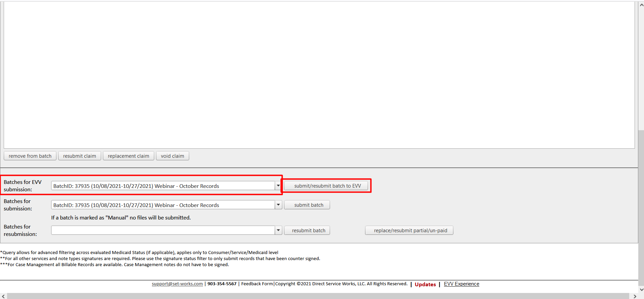This screenshot has width=644, height=299.
Task: Click the horizontal scrollbar thumb
Action: tap(318, 296)
